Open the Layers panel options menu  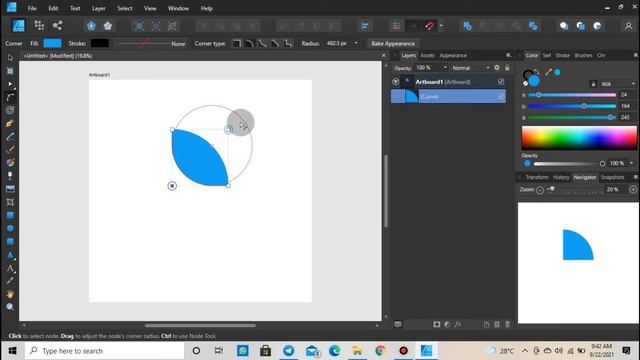(x=509, y=55)
